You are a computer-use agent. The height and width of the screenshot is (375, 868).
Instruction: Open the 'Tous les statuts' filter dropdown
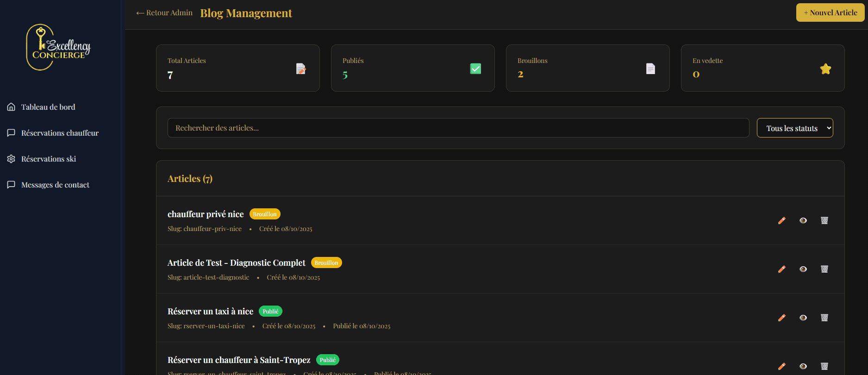click(x=794, y=128)
